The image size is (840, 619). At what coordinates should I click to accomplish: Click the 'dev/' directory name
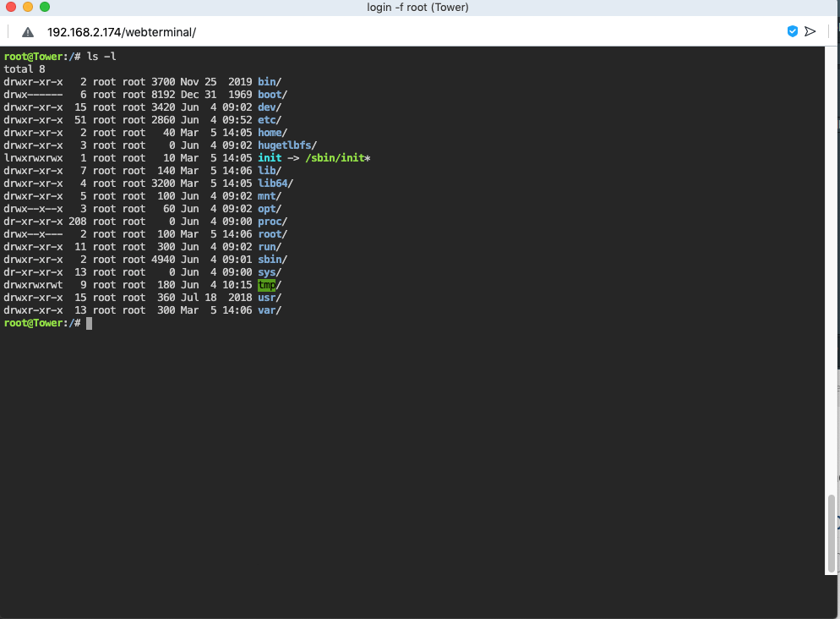tap(270, 107)
